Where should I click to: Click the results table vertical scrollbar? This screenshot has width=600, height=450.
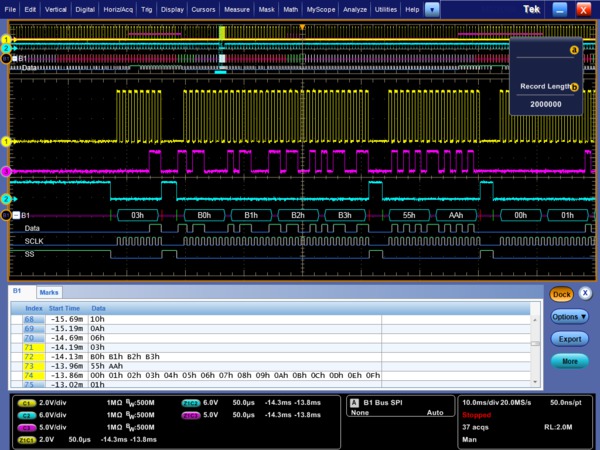point(537,344)
